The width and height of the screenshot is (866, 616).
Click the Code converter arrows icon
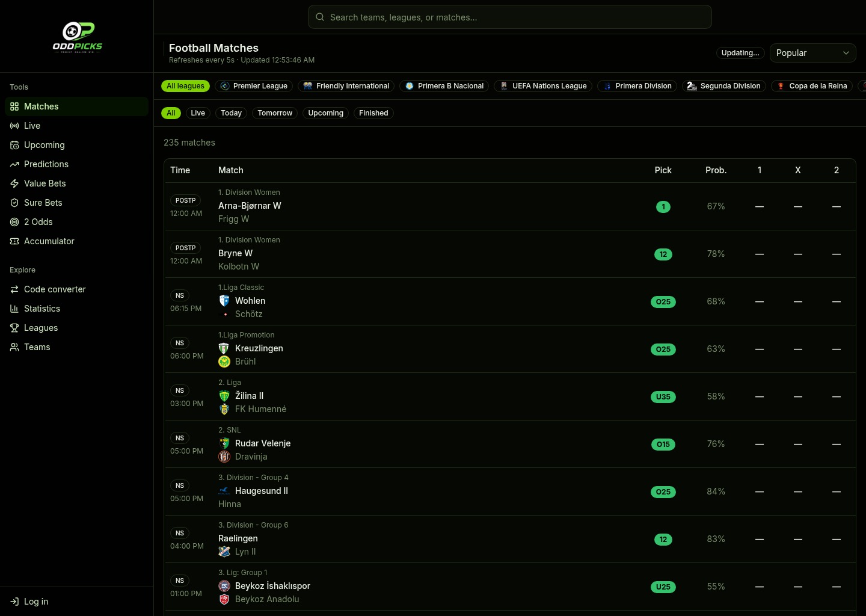point(14,289)
